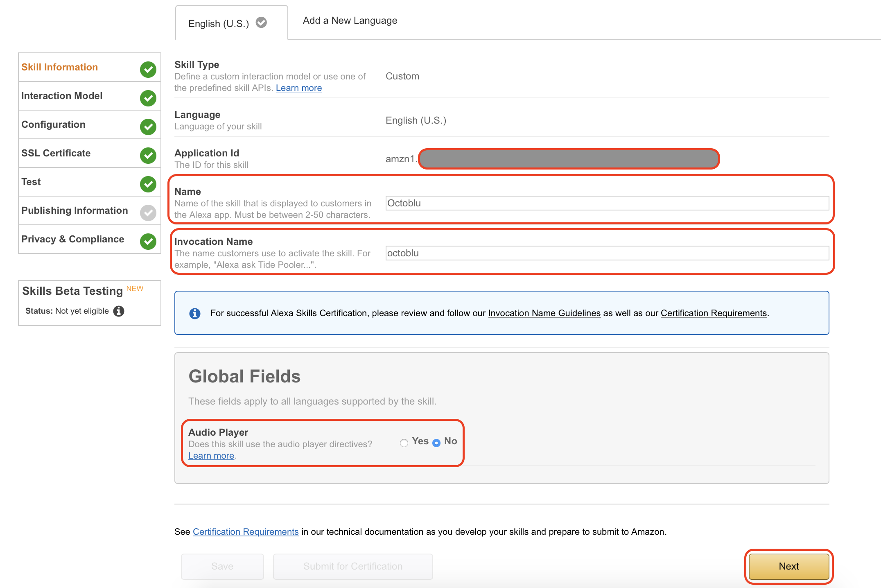
Task: Click the info icon next to Not yet eligible
Action: pos(119,311)
